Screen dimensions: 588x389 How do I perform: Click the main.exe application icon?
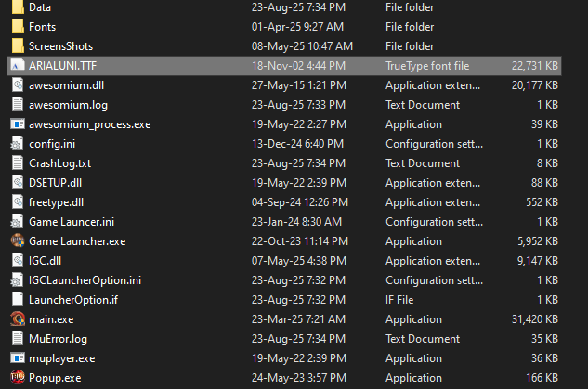tap(18, 318)
